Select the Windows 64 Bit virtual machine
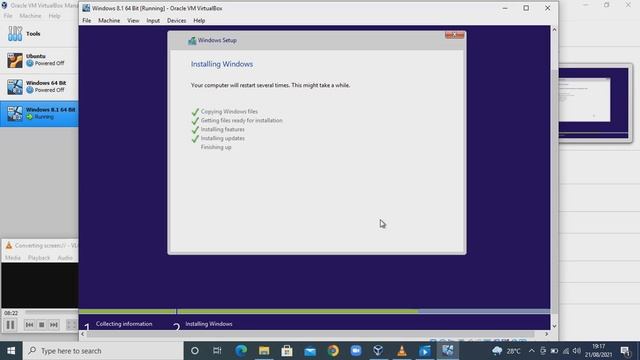The image size is (640, 360). click(39, 87)
